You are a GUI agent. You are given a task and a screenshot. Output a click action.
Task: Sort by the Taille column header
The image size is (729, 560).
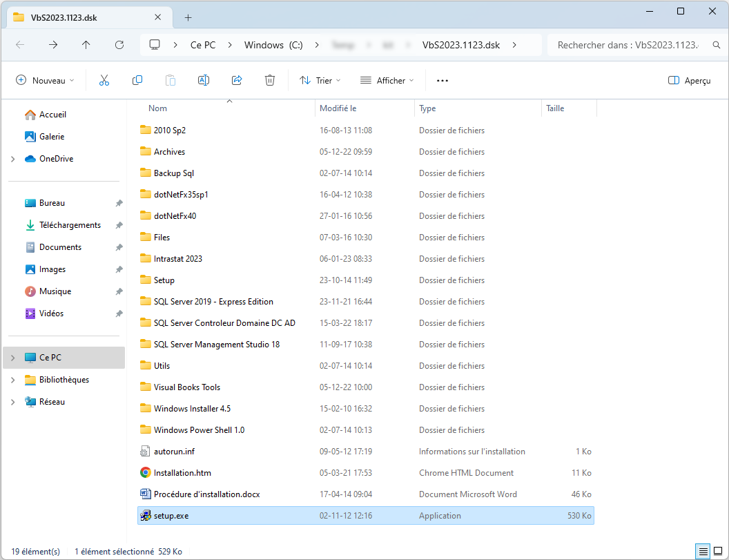(555, 108)
